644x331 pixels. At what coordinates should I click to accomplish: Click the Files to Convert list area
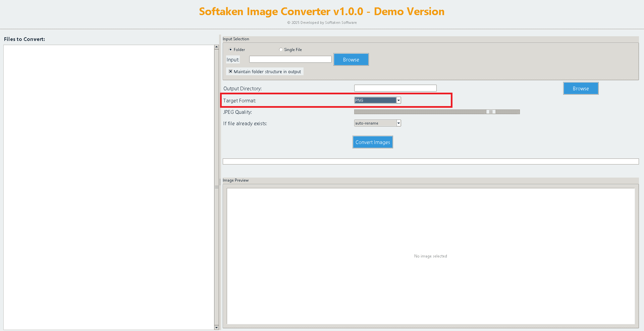pyautogui.click(x=109, y=187)
